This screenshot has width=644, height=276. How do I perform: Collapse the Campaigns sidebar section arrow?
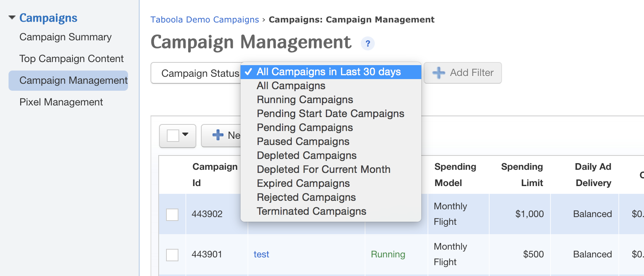pyautogui.click(x=12, y=17)
